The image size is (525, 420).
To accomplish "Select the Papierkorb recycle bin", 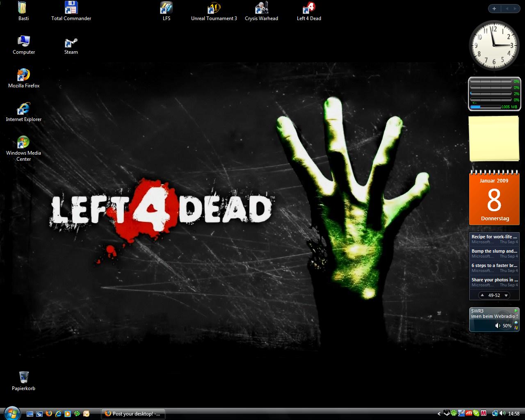I will click(23, 381).
